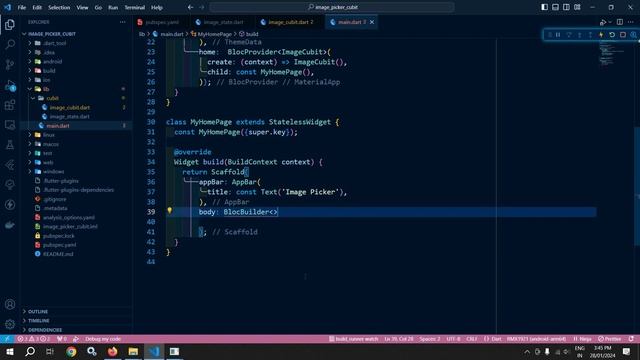Click the run or debug icon in editor title
The width and height of the screenshot is (640, 360).
point(603,22)
